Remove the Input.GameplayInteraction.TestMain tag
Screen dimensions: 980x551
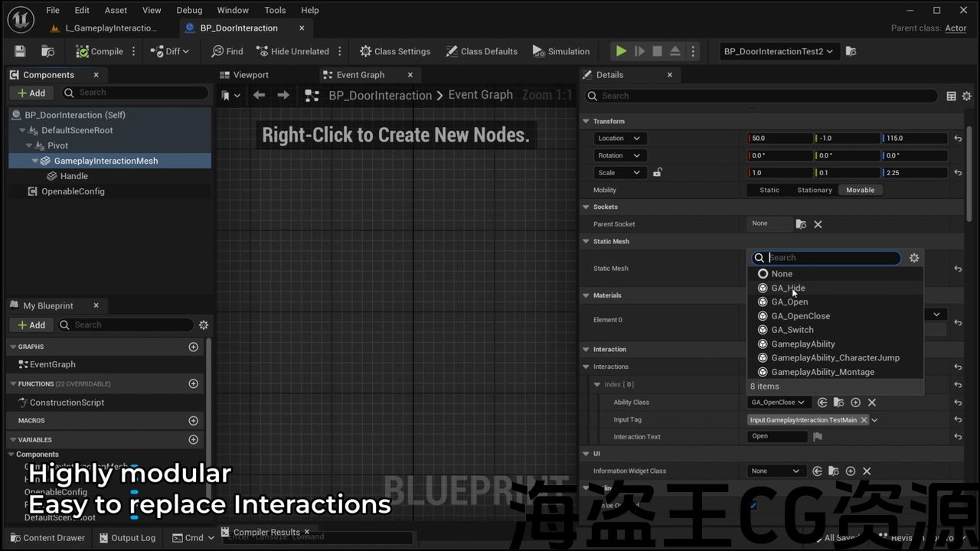864,420
